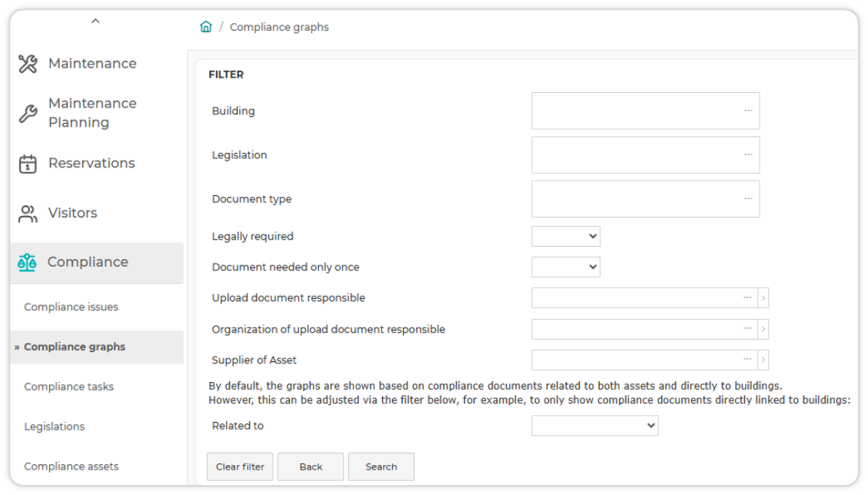This screenshot has width=868, height=495.
Task: Open Maintenance in the sidebar
Action: (92, 64)
